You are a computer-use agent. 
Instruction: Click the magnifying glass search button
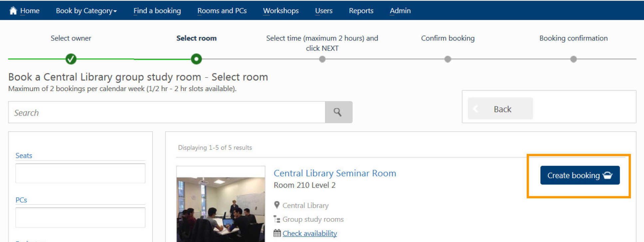338,112
